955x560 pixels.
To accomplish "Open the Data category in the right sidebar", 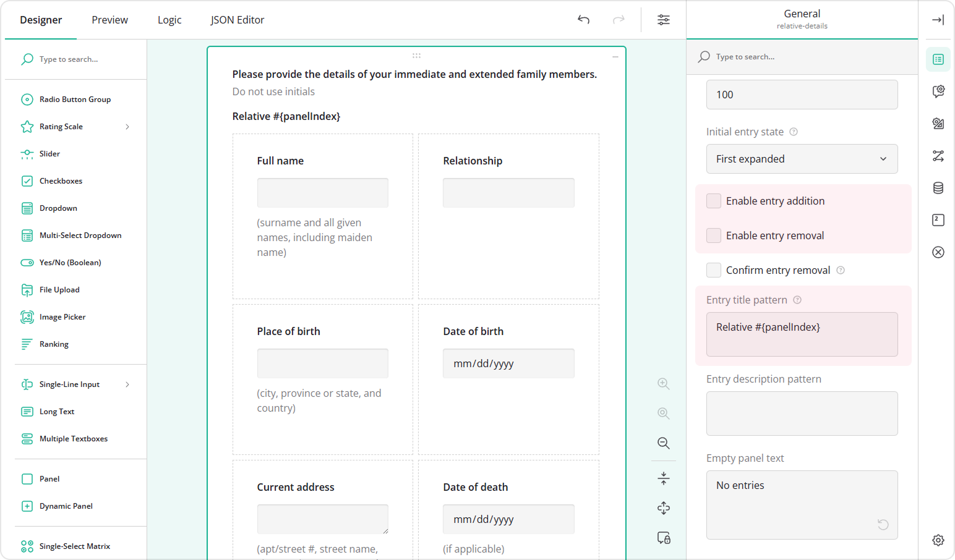I will pyautogui.click(x=938, y=188).
